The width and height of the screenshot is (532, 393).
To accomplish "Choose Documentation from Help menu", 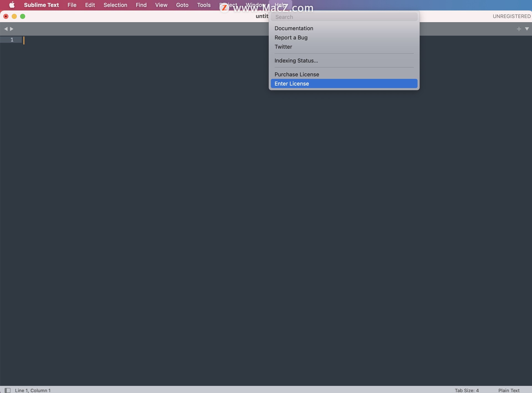I will 344,28.
